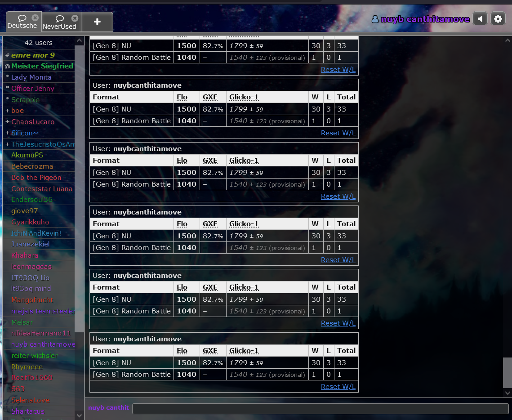Screen dimensions: 512x420
Task: Open the options gear icon
Action: tap(498, 19)
